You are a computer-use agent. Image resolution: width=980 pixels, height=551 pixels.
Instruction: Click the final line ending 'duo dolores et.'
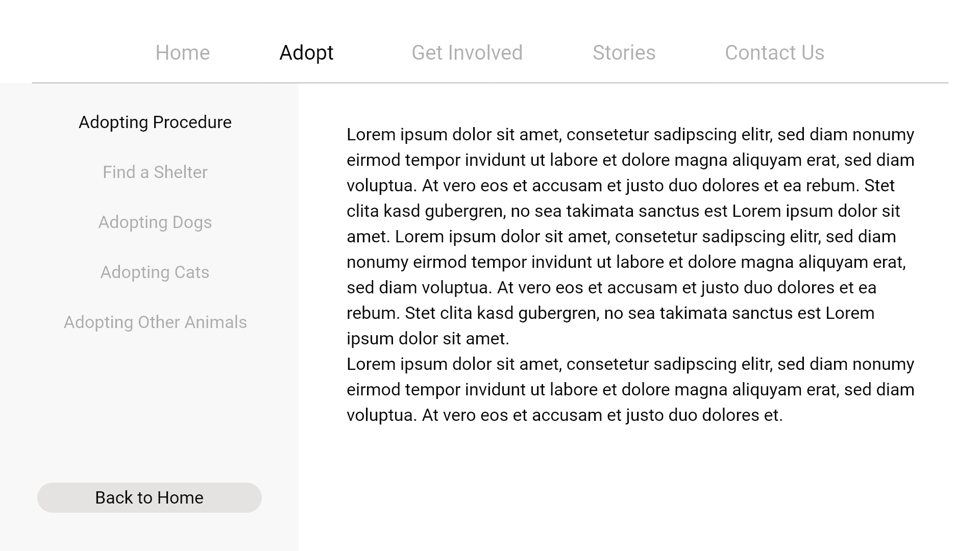click(565, 415)
